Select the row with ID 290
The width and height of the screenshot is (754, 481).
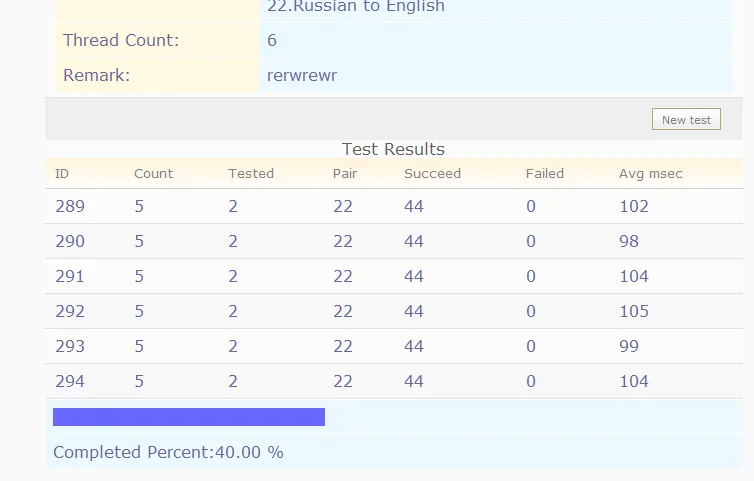pos(70,242)
